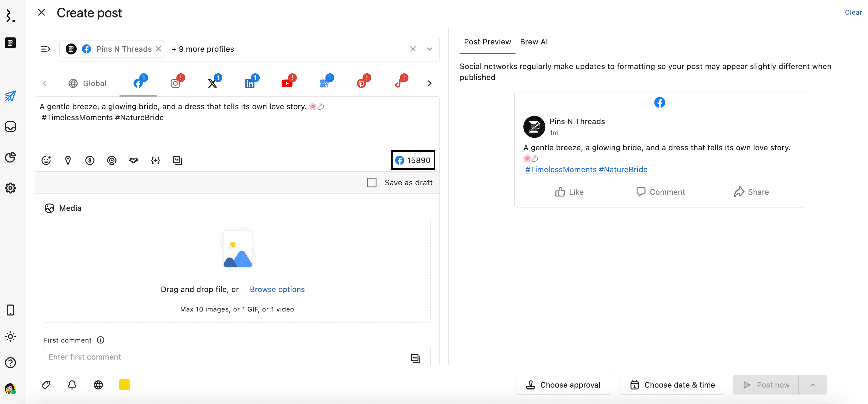This screenshot has width=868, height=404.
Task: Click the location pin icon
Action: point(68,160)
